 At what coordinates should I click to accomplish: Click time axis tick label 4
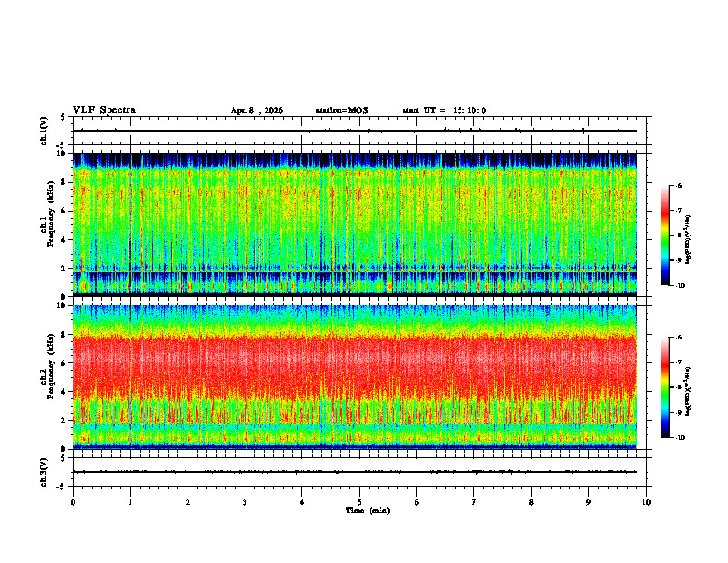(302, 502)
